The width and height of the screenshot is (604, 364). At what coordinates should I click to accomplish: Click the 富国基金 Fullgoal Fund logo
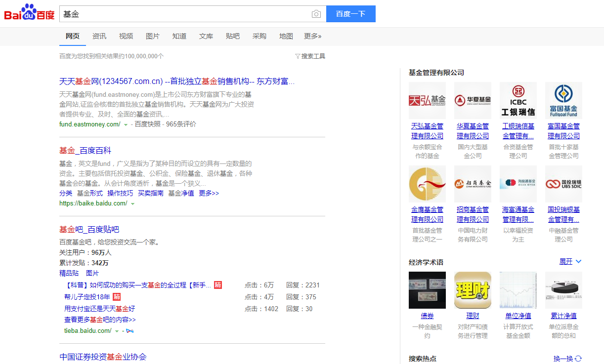point(563,100)
